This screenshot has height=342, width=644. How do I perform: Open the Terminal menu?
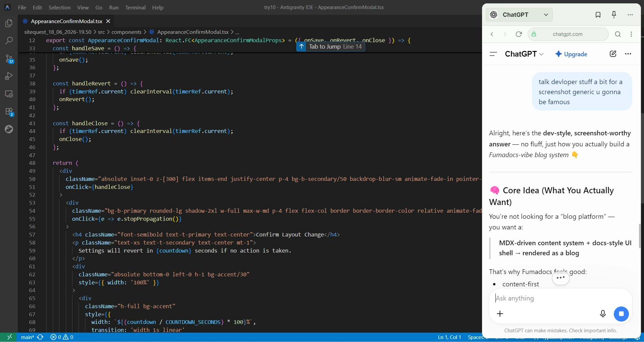coord(135,7)
